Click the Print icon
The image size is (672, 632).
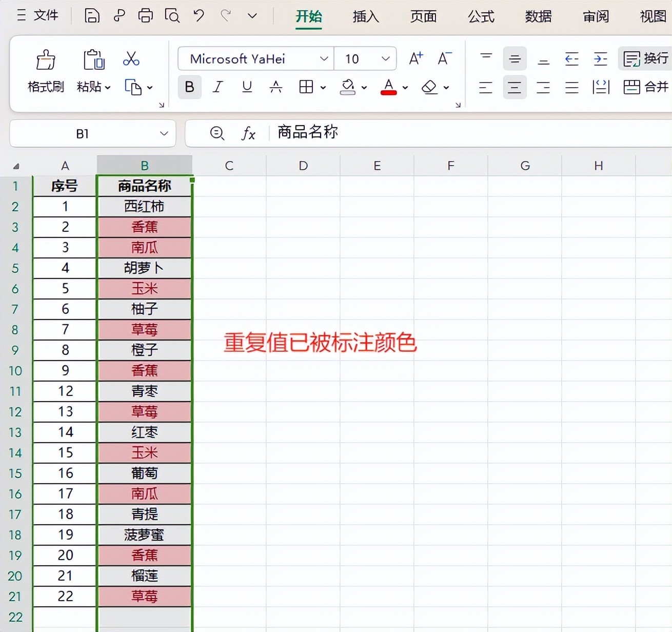coord(145,16)
